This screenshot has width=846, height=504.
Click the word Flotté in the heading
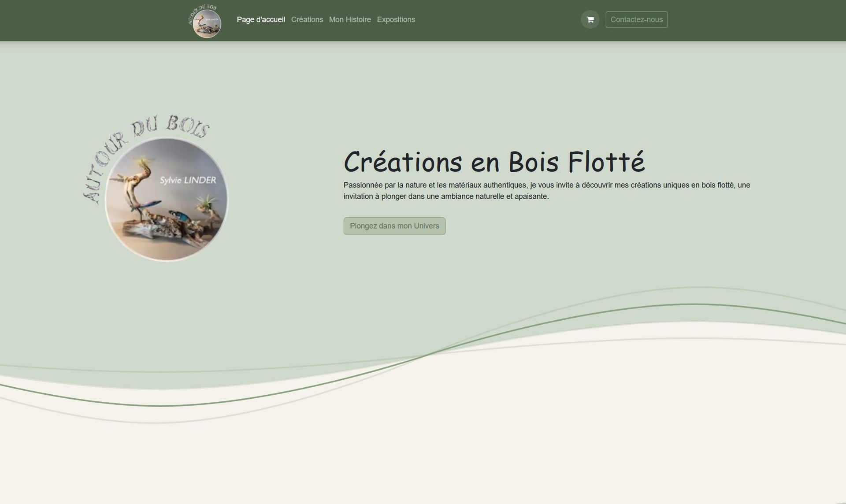(606, 162)
